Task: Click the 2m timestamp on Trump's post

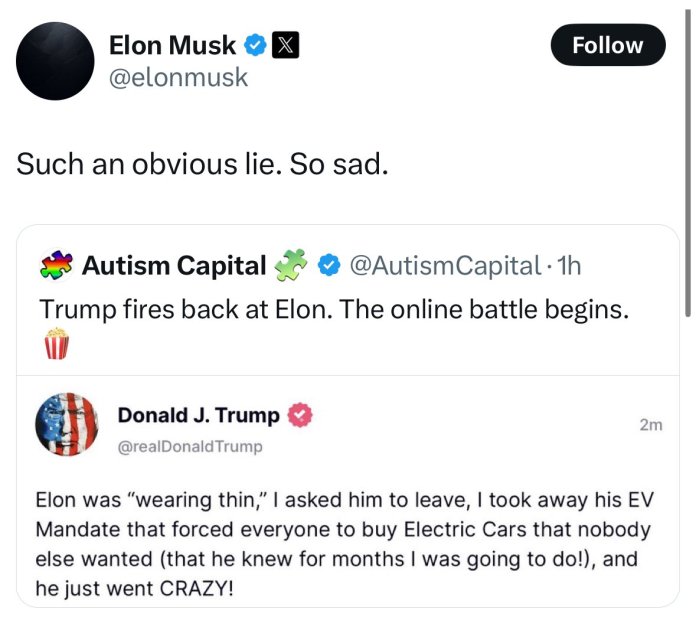Action: [x=650, y=425]
